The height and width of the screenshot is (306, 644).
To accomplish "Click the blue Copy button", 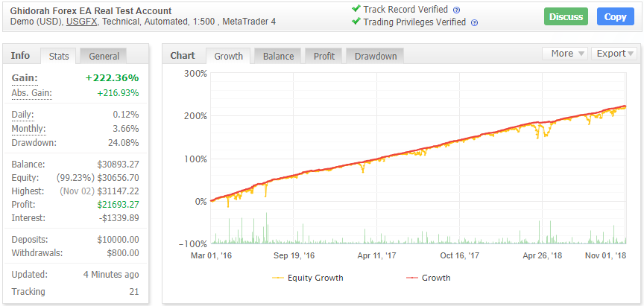I will pyautogui.click(x=615, y=17).
